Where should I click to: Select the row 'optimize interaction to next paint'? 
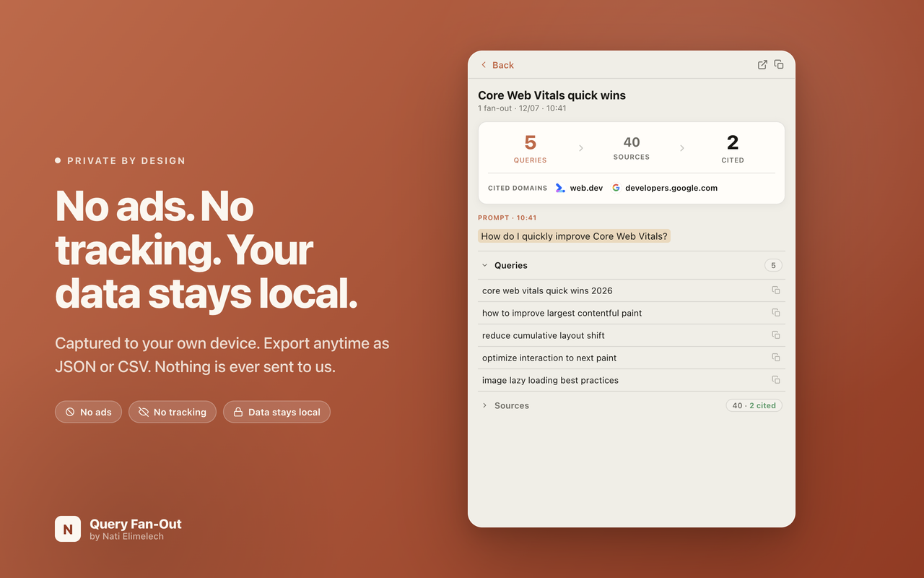click(632, 358)
